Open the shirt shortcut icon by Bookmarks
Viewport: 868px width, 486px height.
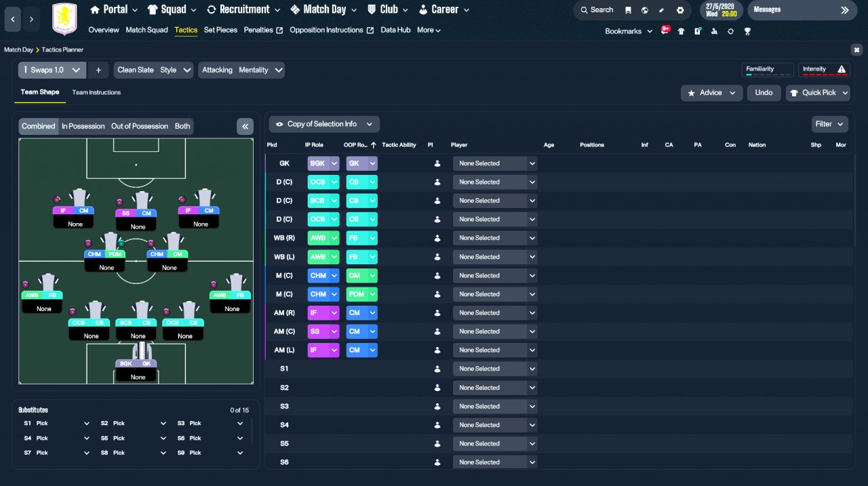pyautogui.click(x=682, y=31)
